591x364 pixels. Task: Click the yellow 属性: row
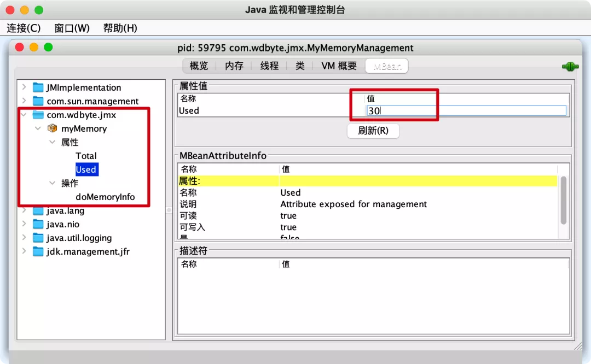point(368,181)
